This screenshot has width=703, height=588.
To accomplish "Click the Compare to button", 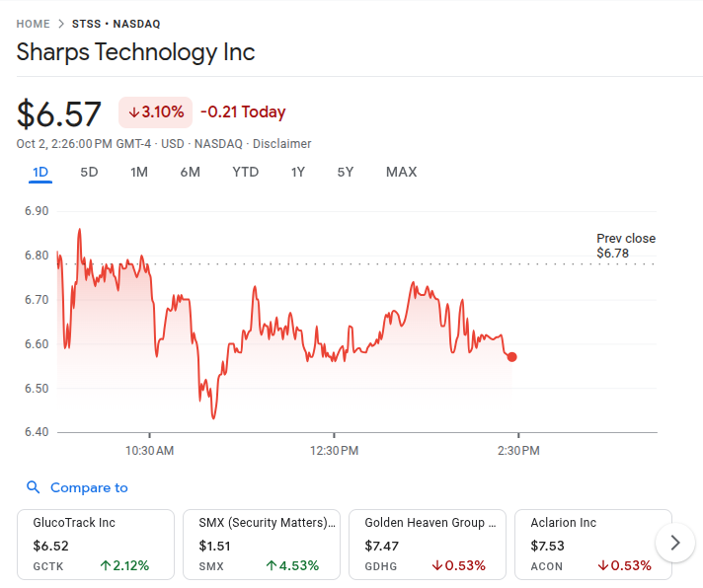I will tap(88, 487).
